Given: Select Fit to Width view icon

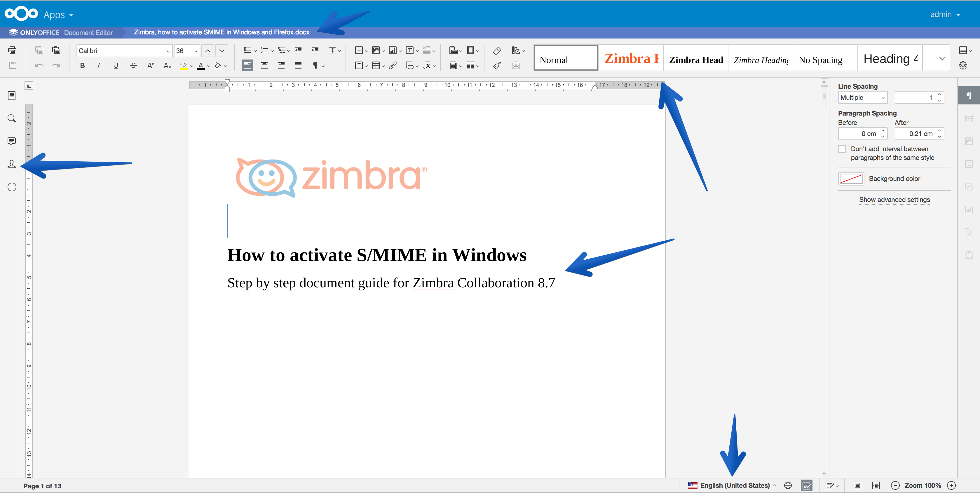Looking at the screenshot, I should [x=876, y=485].
